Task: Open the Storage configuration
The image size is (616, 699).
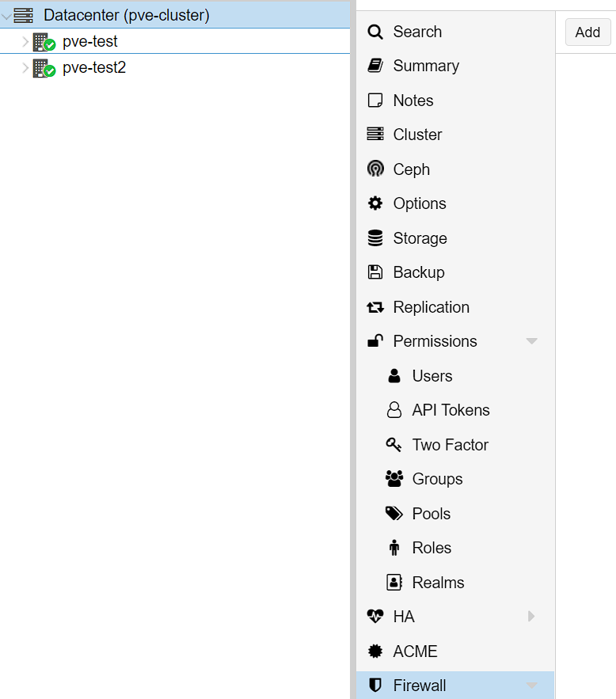Action: [420, 238]
